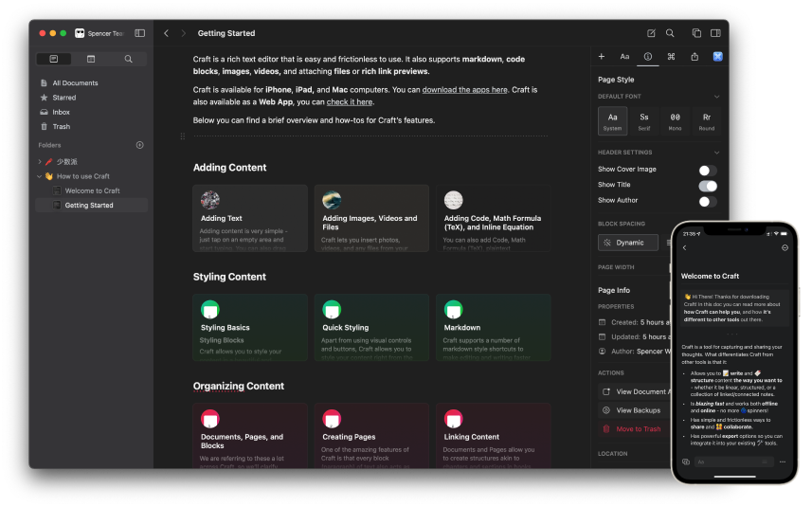Viewport: 812px width, 507px height.
Task: Open search via top-right magnifier icon
Action: click(x=670, y=33)
